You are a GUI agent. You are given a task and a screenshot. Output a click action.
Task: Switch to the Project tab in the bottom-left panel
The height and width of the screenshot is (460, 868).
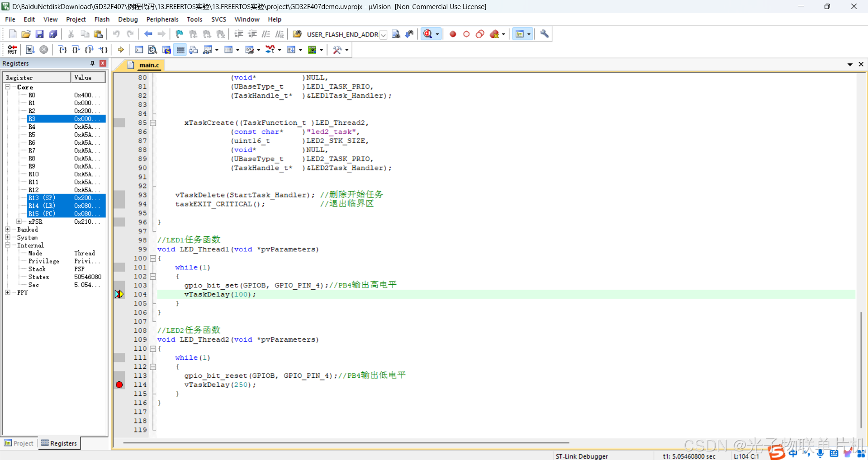pos(19,443)
